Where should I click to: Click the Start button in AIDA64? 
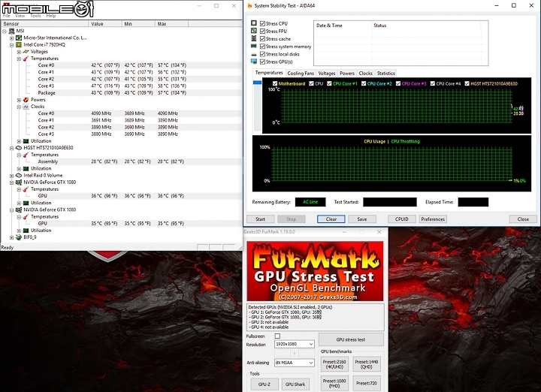(x=261, y=219)
